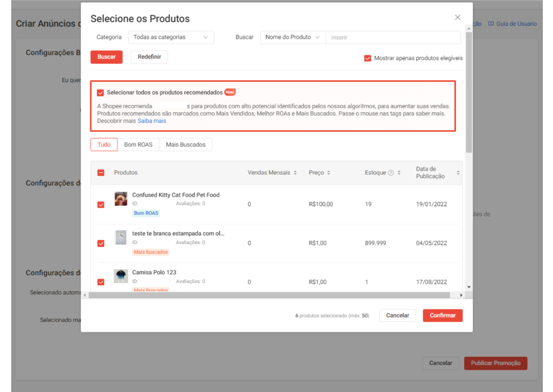Sort by Vendas Mensais column arrows
The image size is (553, 392).
[295, 173]
